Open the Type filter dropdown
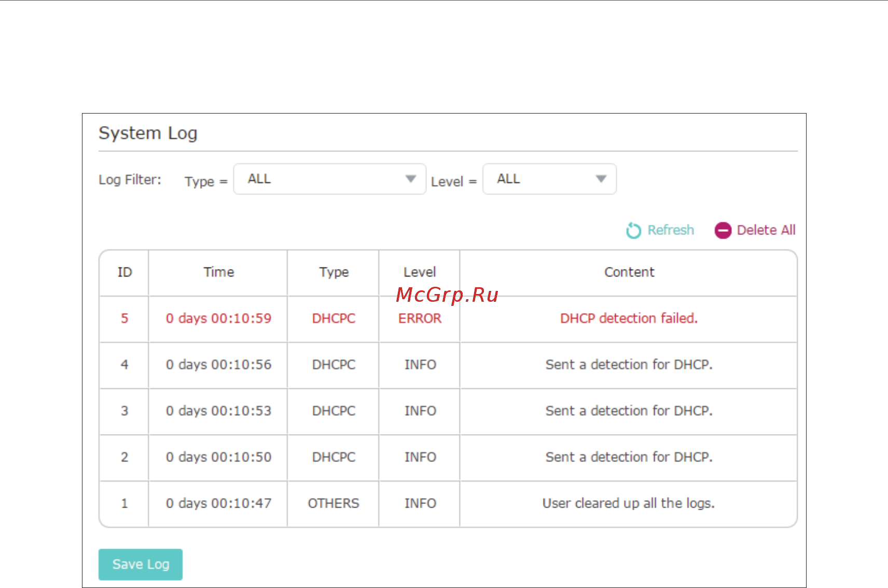888x588 pixels. [x=330, y=179]
